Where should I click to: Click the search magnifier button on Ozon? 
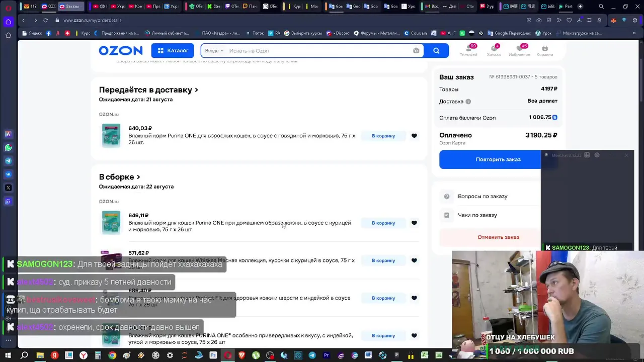click(436, 51)
